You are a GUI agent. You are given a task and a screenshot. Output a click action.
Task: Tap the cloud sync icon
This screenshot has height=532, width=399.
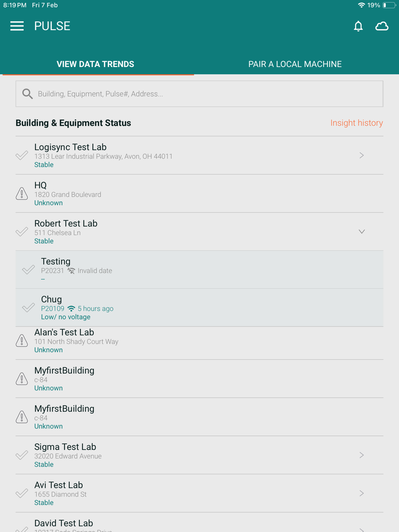tap(382, 26)
